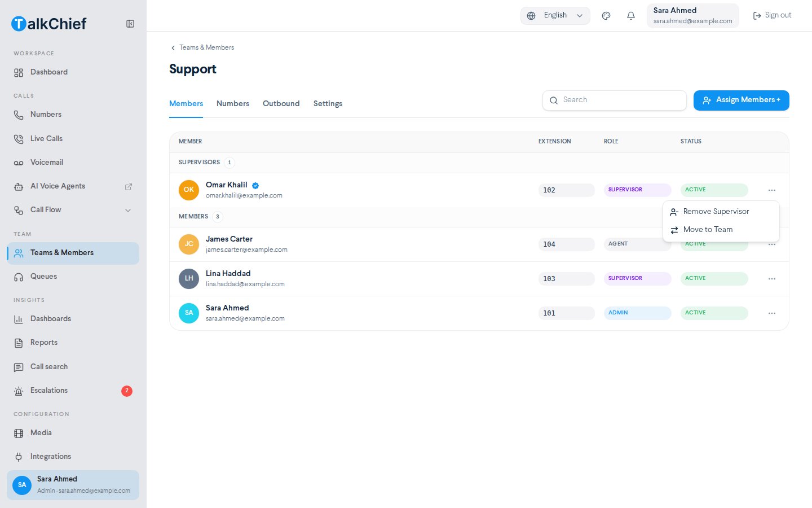Go to Dashboard in sidebar
This screenshot has width=812, height=508.
(x=73, y=72)
